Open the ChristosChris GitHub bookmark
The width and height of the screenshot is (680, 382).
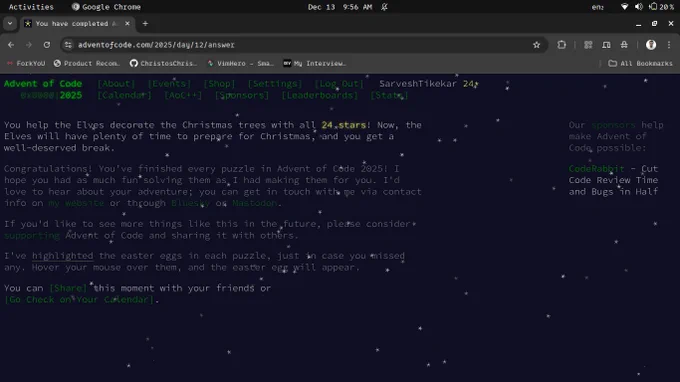[x=163, y=63]
